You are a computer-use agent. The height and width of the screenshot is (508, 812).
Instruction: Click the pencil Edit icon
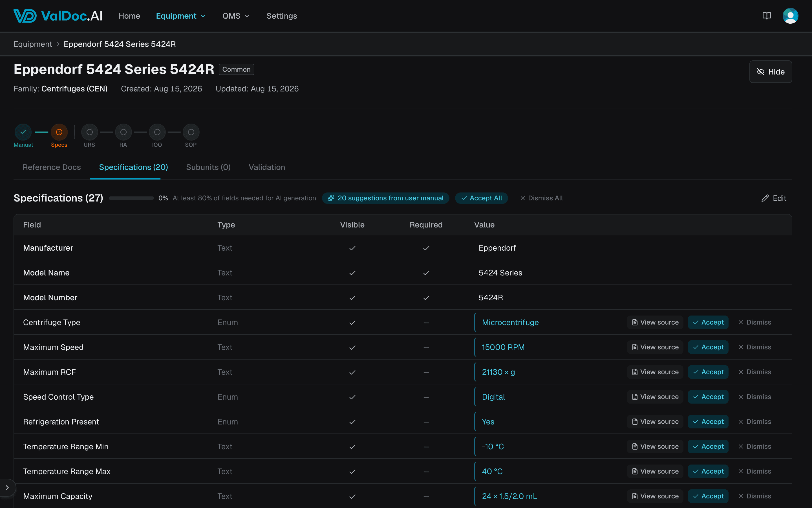(765, 198)
